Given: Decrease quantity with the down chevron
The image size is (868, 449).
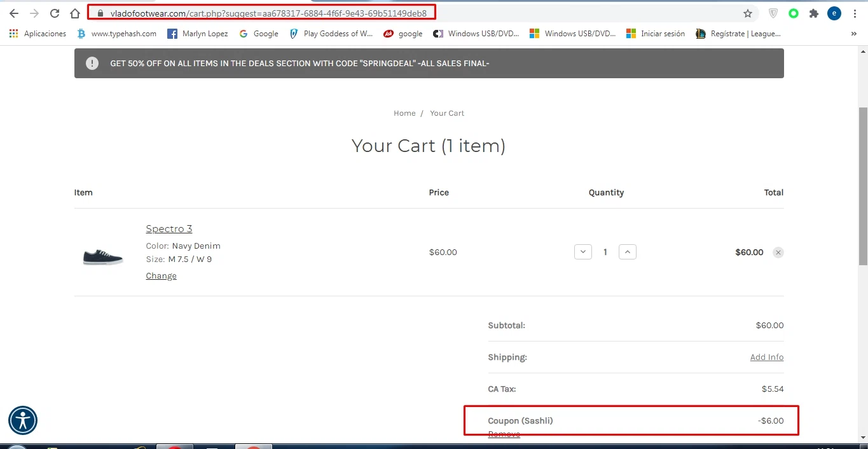Looking at the screenshot, I should [583, 252].
